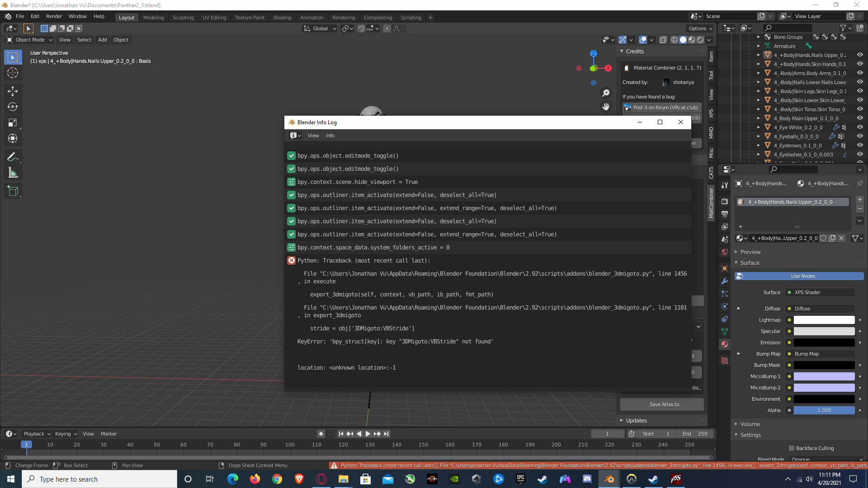Hide 4_Body Main Upper object in outliner
868x488 pixels.
[x=860, y=118]
